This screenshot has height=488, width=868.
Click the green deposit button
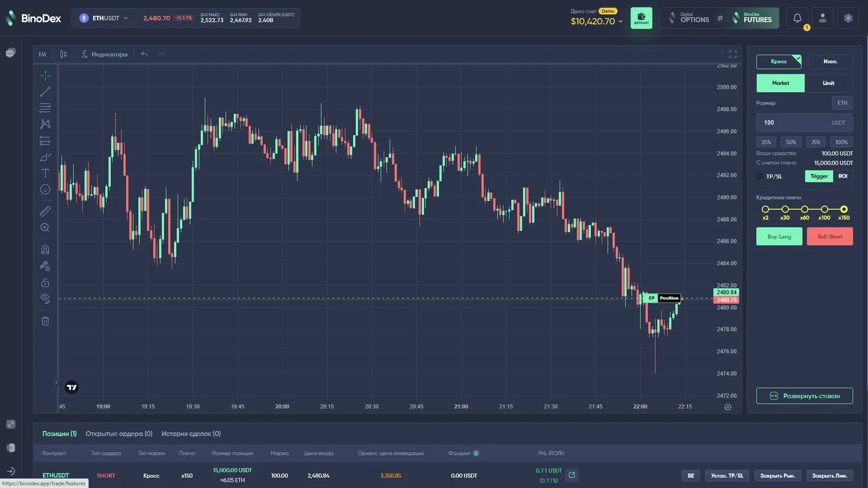tap(641, 18)
